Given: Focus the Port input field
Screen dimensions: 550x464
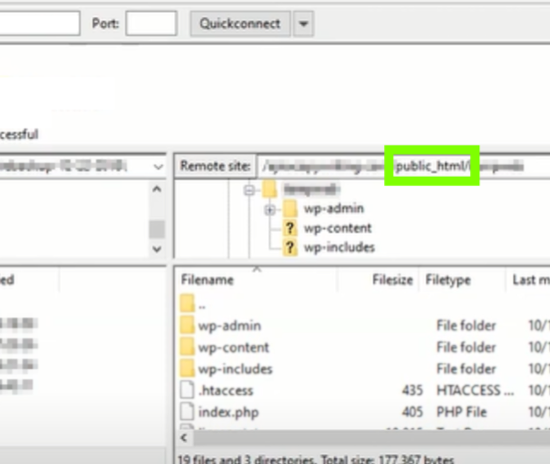Looking at the screenshot, I should tap(151, 23).
